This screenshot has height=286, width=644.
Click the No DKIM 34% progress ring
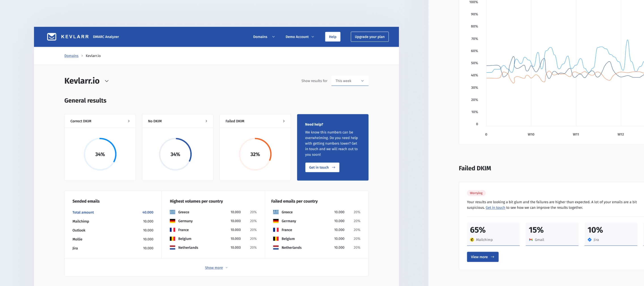175,154
